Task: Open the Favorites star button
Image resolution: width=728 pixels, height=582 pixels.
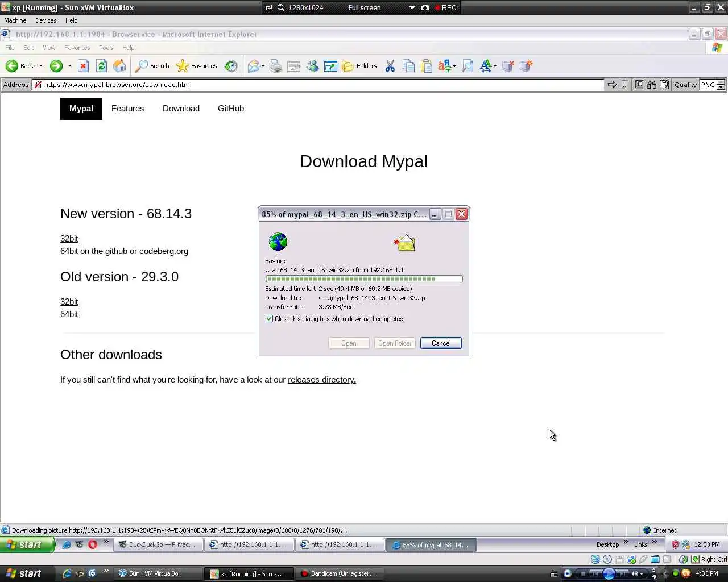Action: point(197,66)
